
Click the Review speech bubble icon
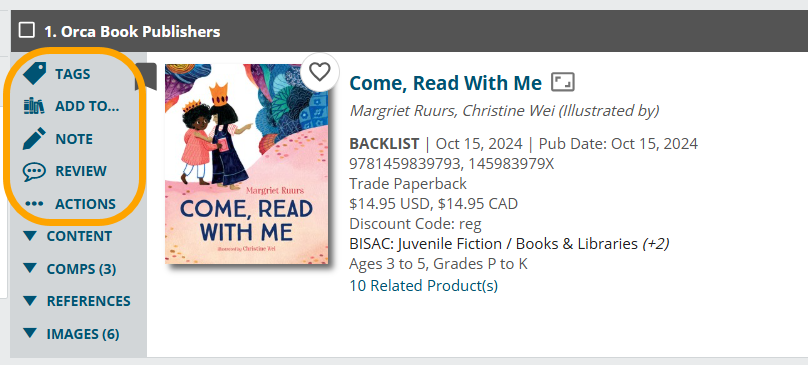click(x=35, y=171)
